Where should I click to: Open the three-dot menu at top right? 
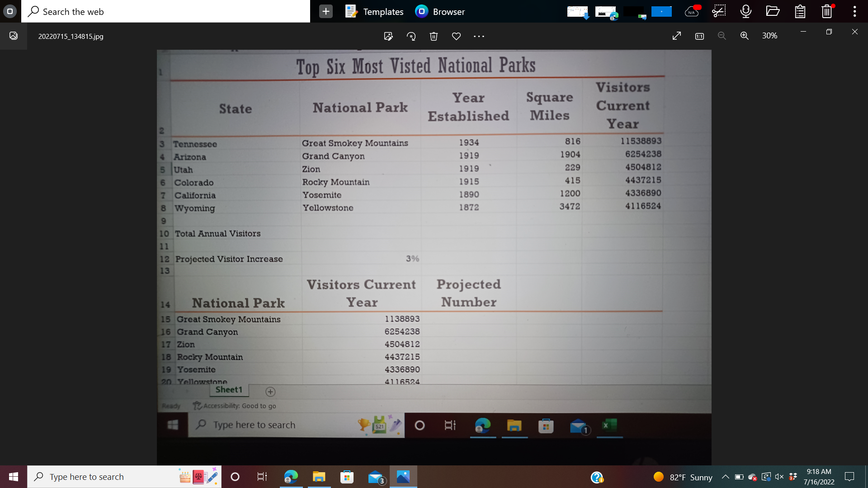click(x=854, y=11)
